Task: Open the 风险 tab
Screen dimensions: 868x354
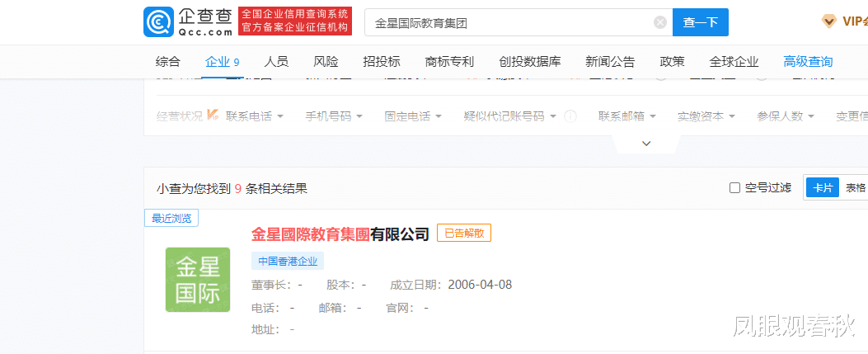Action: pos(326,62)
